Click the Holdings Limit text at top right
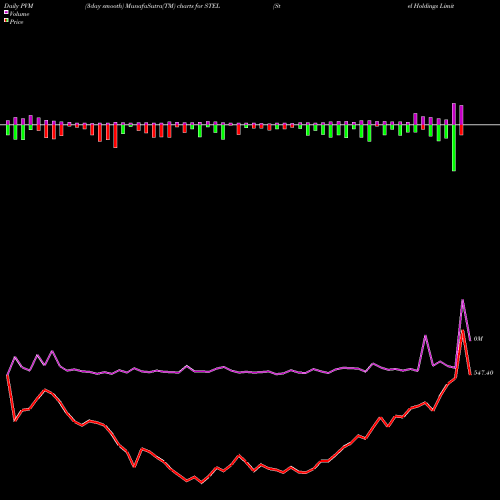The height and width of the screenshot is (500, 500). click(431, 6)
